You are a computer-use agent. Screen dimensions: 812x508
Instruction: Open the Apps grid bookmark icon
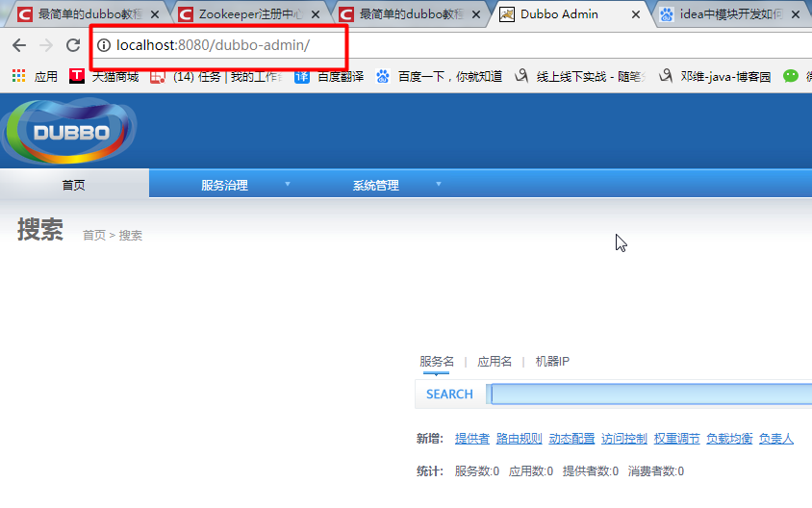tap(18, 76)
